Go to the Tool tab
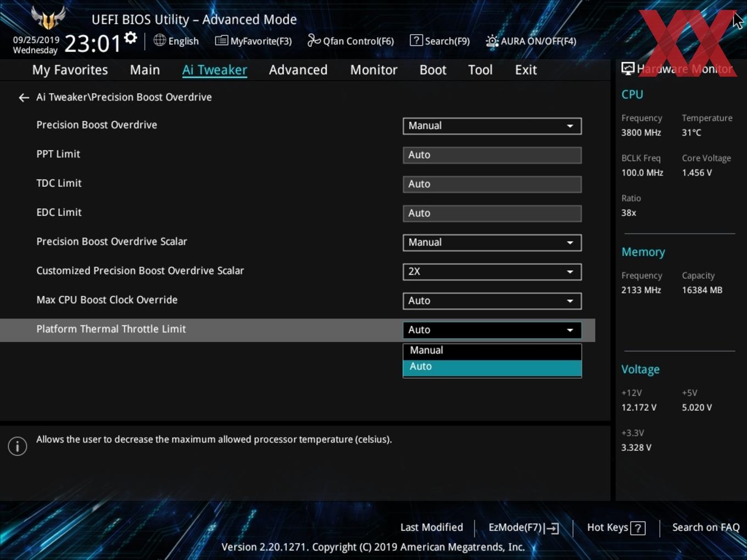 [480, 70]
